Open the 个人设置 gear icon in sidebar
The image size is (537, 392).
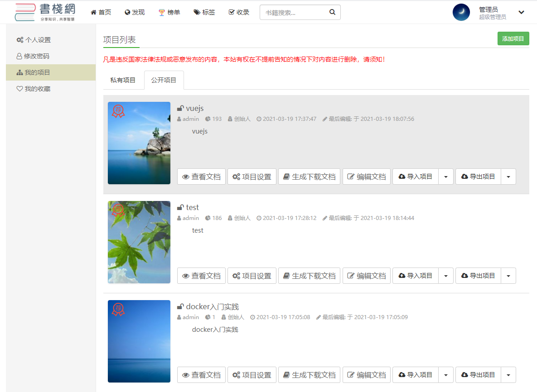(19, 40)
